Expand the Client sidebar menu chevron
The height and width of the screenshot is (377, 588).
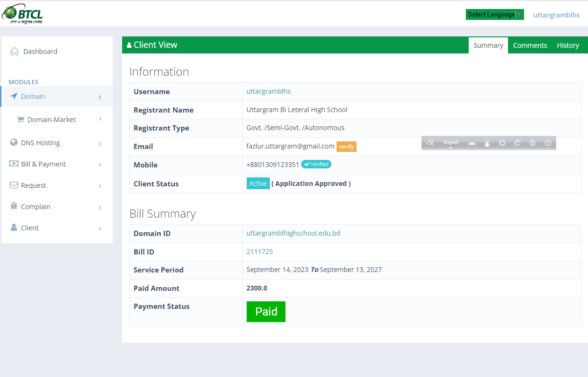(x=100, y=228)
